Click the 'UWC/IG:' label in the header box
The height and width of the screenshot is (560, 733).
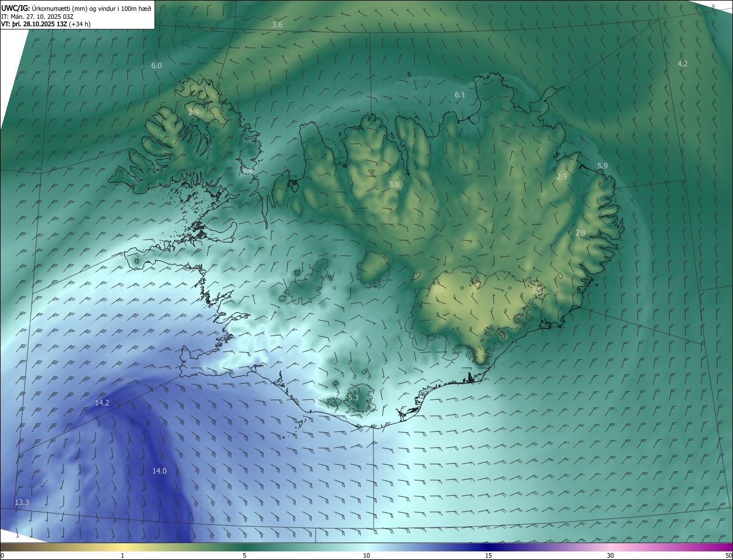tap(15, 7)
